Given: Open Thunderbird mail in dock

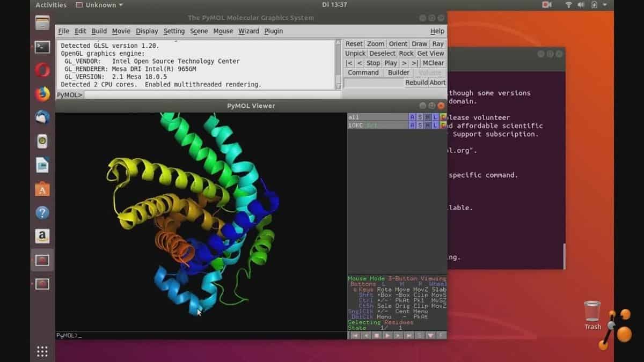Looking at the screenshot, I should point(42,117).
